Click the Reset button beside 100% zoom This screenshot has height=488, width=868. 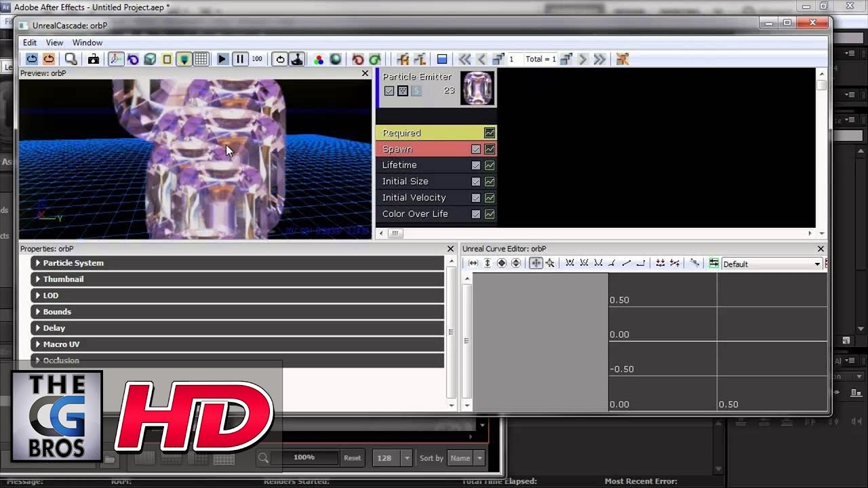(x=352, y=458)
